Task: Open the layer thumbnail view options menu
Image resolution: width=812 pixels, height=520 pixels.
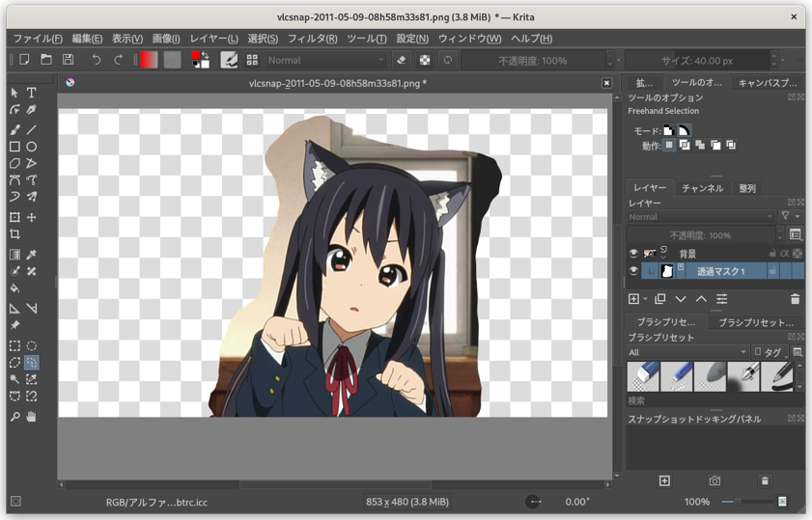Action: click(x=796, y=234)
